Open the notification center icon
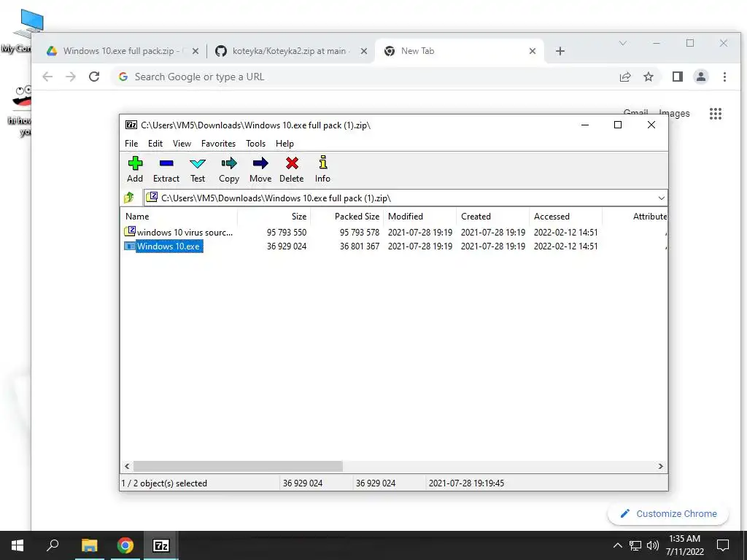 pyautogui.click(x=723, y=545)
